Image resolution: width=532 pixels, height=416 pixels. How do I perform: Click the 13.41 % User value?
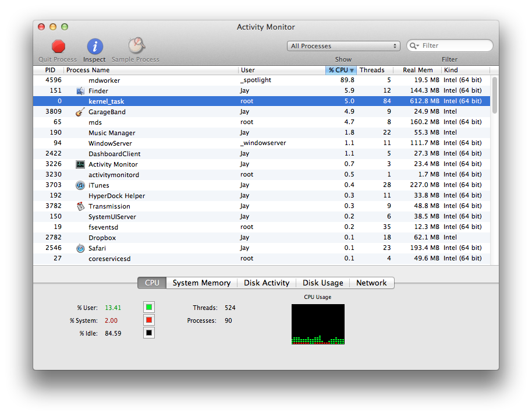point(113,308)
